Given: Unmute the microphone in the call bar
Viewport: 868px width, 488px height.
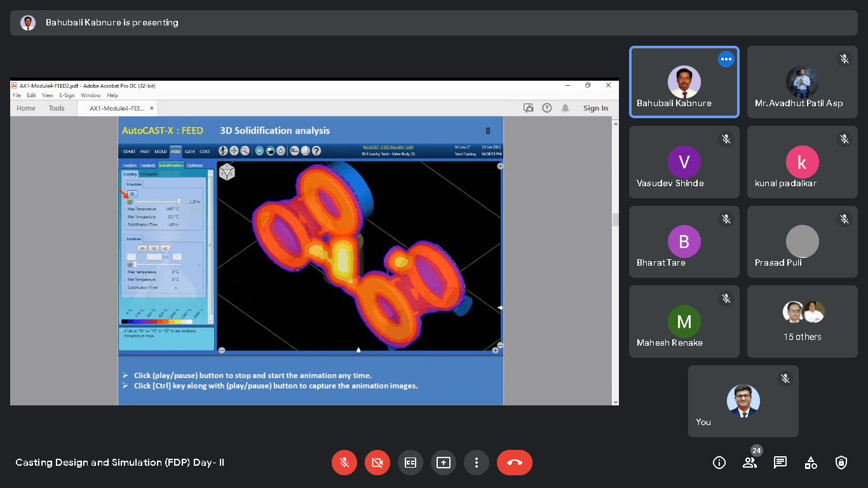Looking at the screenshot, I should 344,463.
